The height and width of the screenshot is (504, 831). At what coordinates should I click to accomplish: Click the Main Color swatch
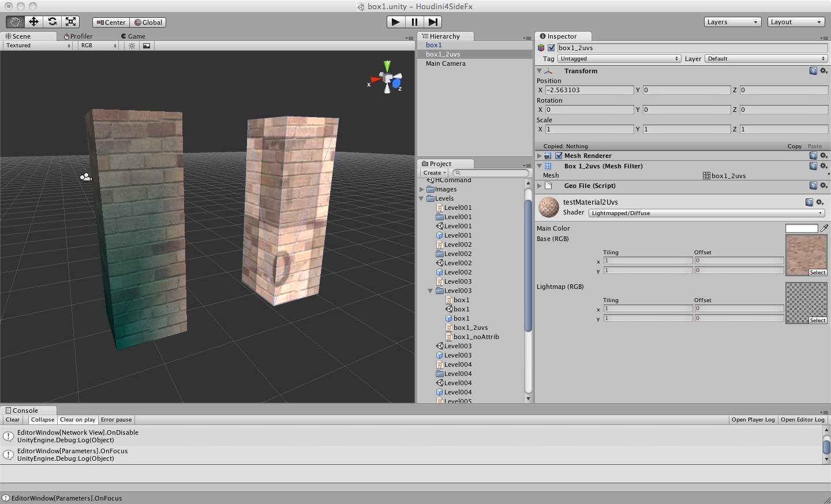(x=801, y=228)
